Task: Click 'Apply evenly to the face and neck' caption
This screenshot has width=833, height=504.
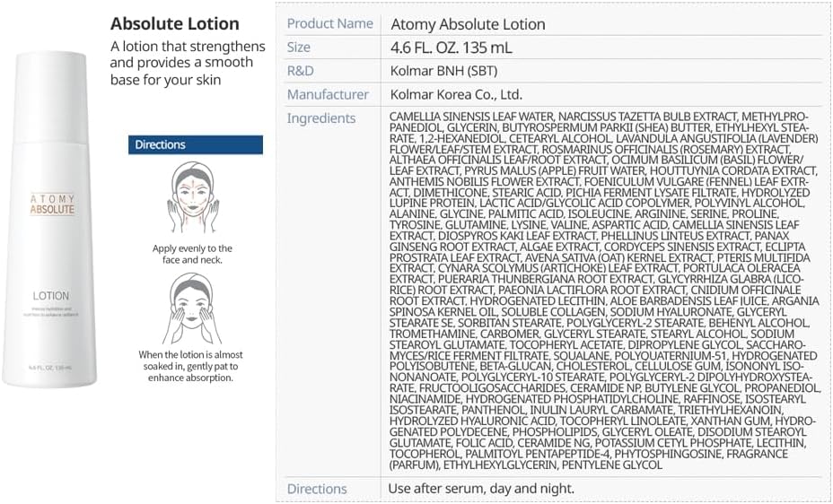Action: click(x=192, y=254)
